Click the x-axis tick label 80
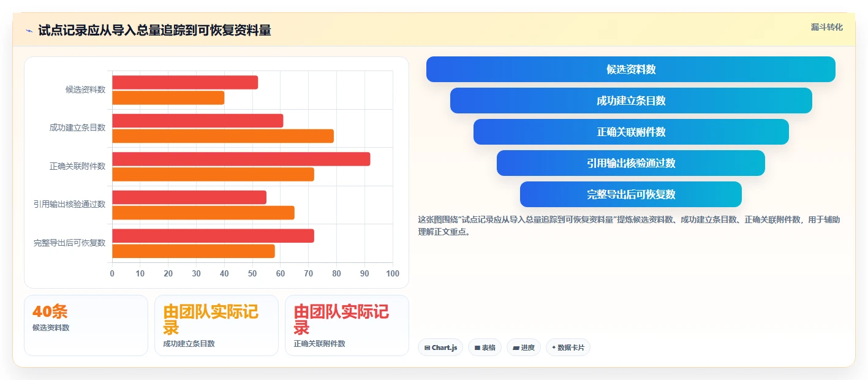The width and height of the screenshot is (868, 380). click(x=336, y=273)
